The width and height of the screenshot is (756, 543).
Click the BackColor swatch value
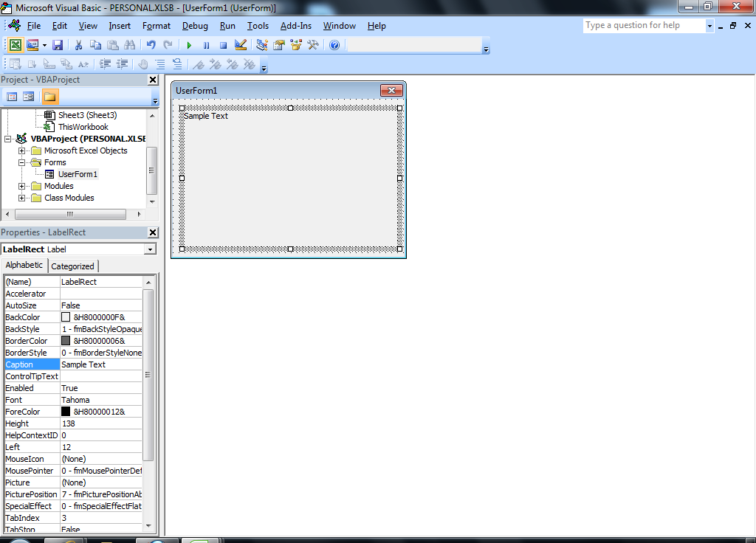pos(66,317)
